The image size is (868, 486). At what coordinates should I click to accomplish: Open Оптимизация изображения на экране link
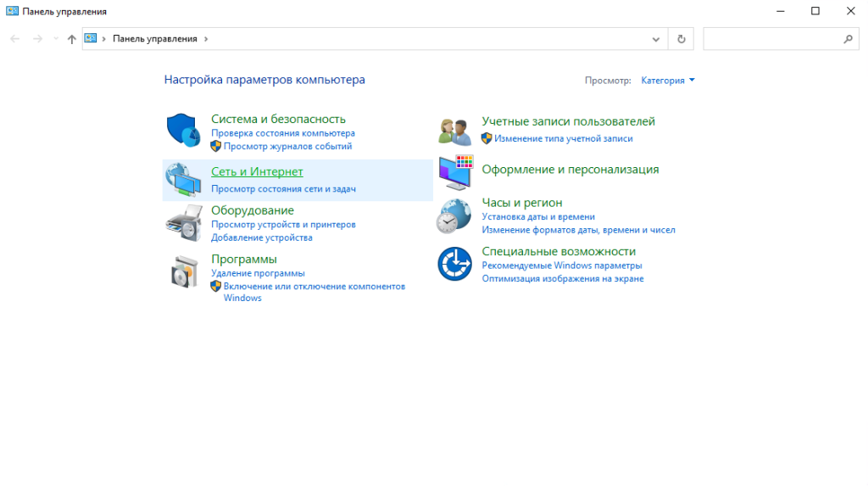563,279
